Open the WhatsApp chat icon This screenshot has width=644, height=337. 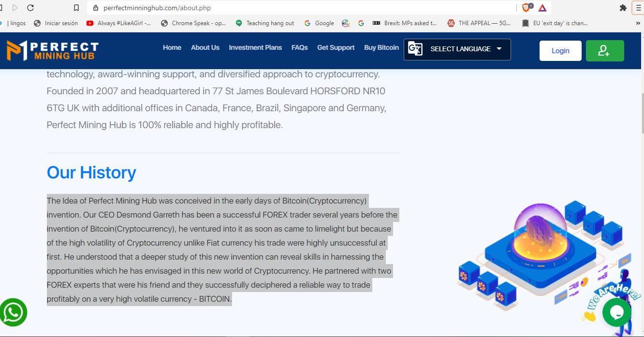tap(14, 312)
